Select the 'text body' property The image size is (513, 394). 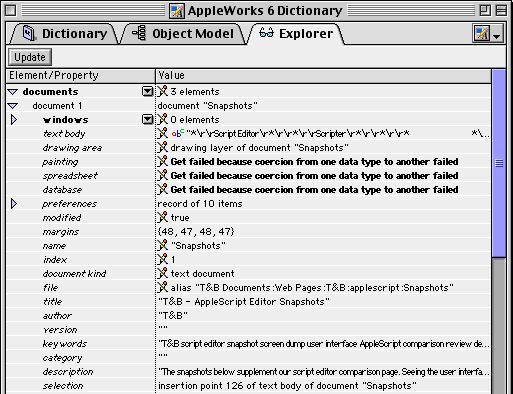coord(64,134)
